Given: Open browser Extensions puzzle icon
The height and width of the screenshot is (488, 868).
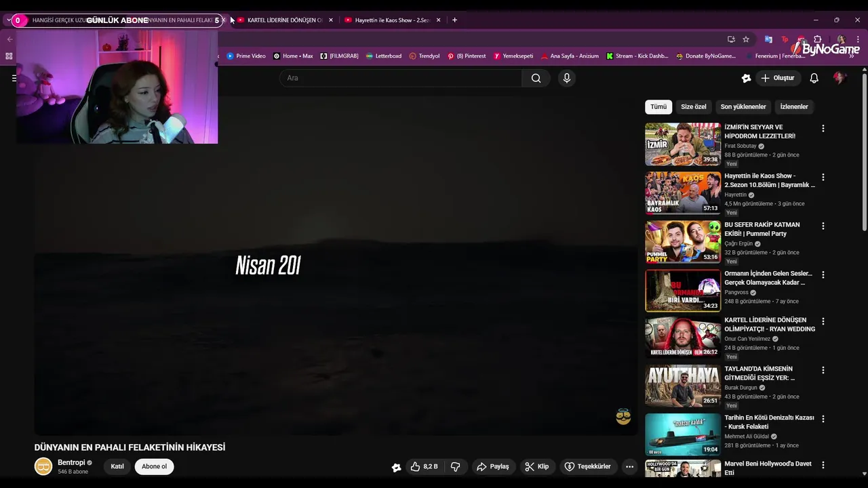Looking at the screenshot, I should pos(818,39).
